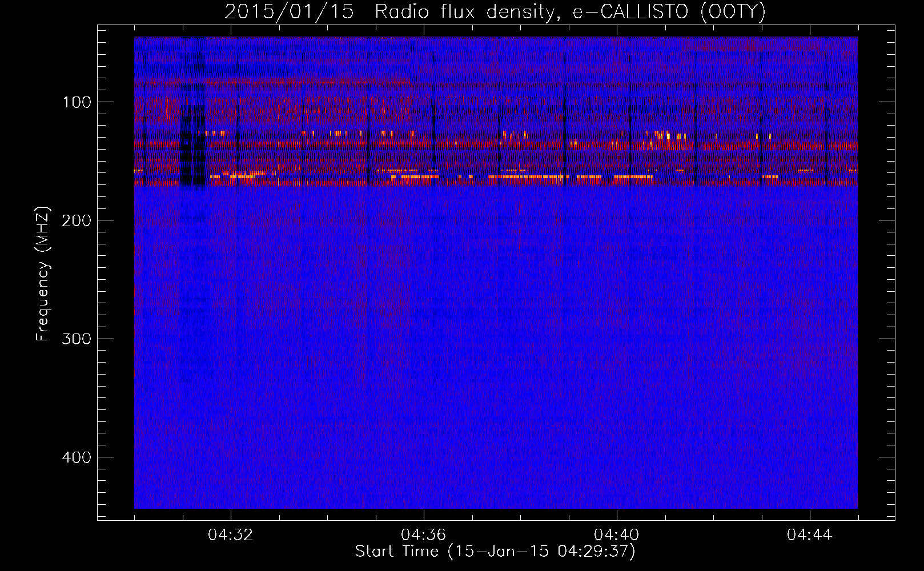Image resolution: width=924 pixels, height=571 pixels.
Task: Click the Start Time axis caption
Action: 495,552
